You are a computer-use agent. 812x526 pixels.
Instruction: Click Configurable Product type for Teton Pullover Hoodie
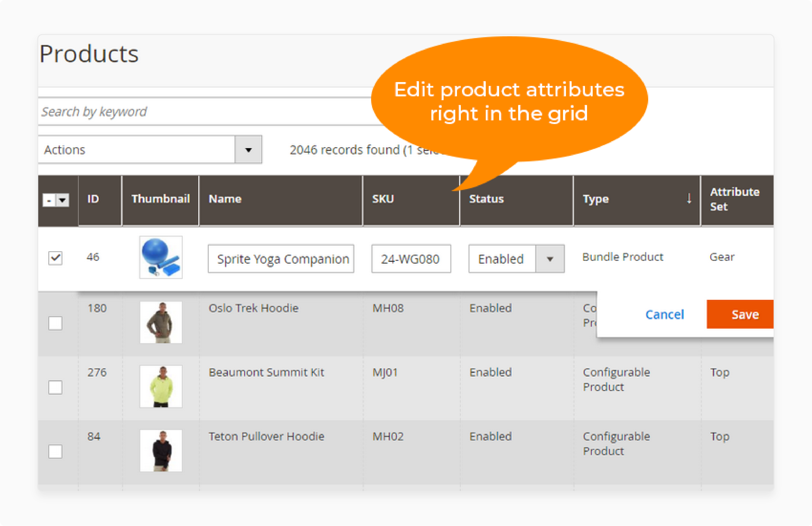point(616,443)
